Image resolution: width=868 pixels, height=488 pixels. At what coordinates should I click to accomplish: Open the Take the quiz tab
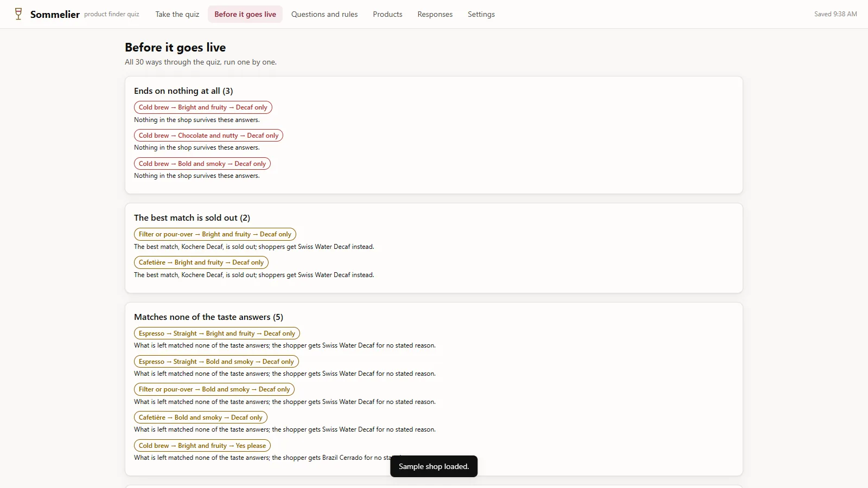[177, 14]
